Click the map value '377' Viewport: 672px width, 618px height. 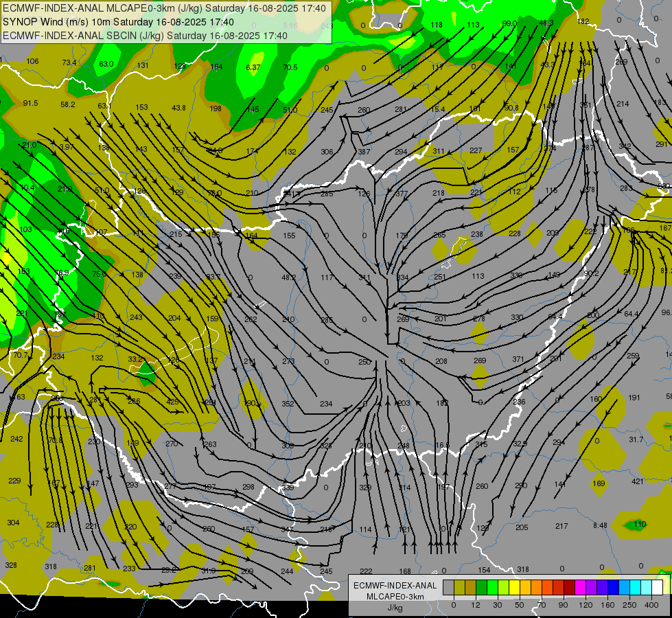(402, 194)
